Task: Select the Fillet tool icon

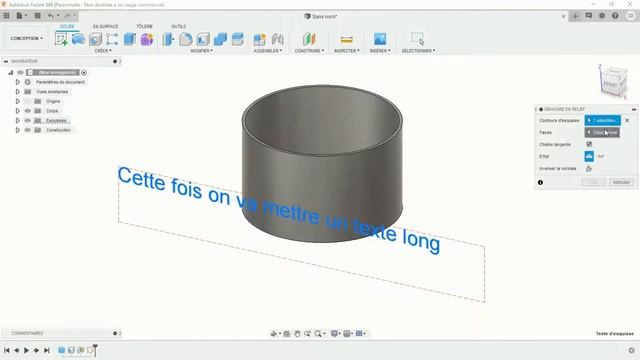Action: point(185,39)
